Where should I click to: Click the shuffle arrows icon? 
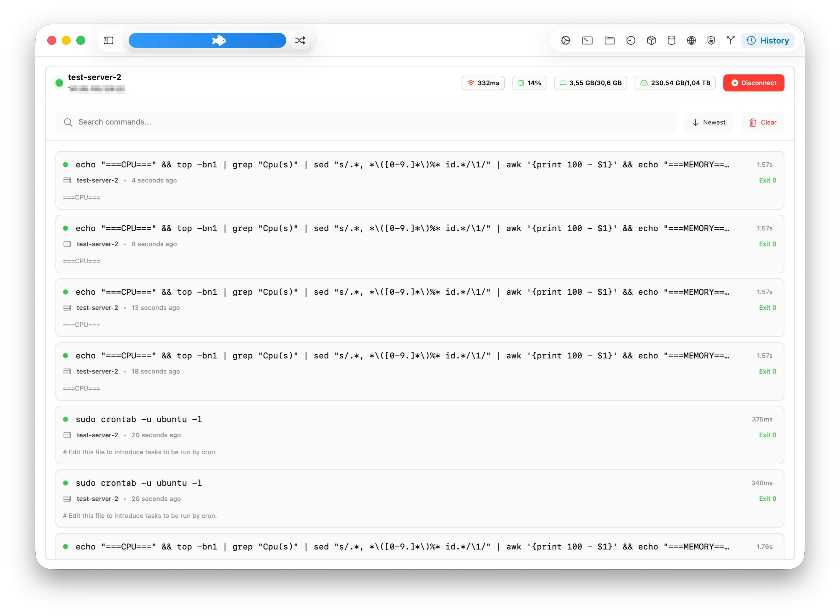click(300, 40)
